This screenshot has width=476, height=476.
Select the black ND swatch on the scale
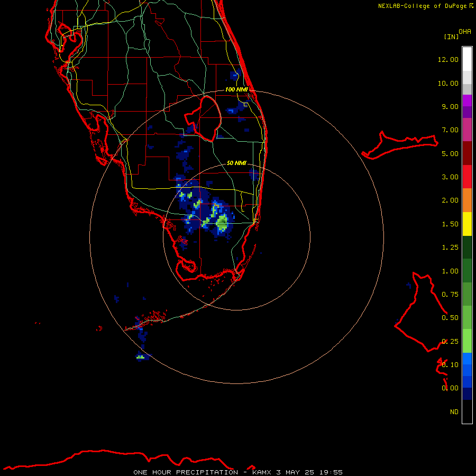(x=467, y=411)
